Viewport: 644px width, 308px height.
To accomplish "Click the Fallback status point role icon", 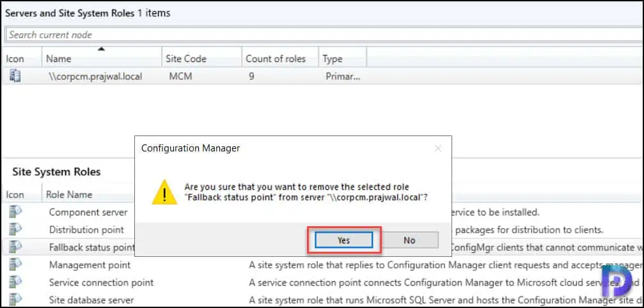I will coord(15,247).
